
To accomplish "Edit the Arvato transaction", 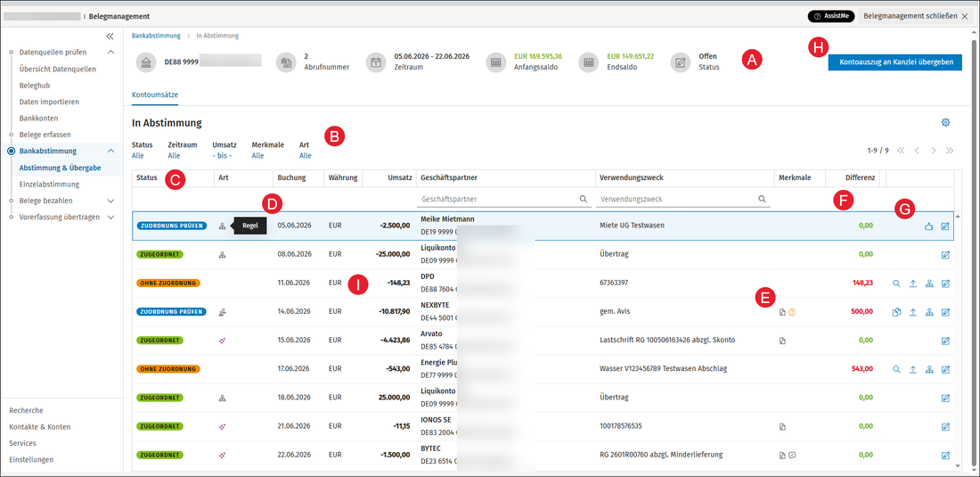I will click(x=945, y=341).
